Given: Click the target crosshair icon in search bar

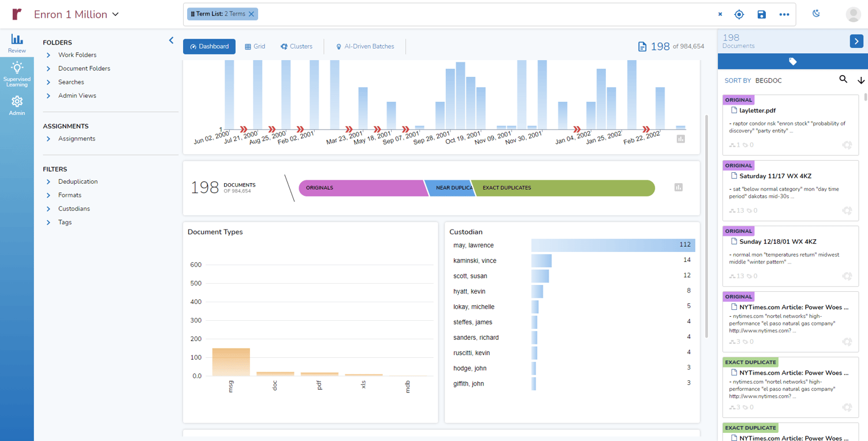Looking at the screenshot, I should [x=739, y=14].
